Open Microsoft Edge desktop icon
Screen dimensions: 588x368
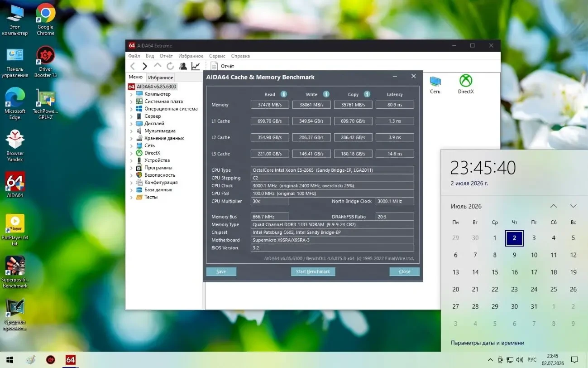pyautogui.click(x=15, y=104)
